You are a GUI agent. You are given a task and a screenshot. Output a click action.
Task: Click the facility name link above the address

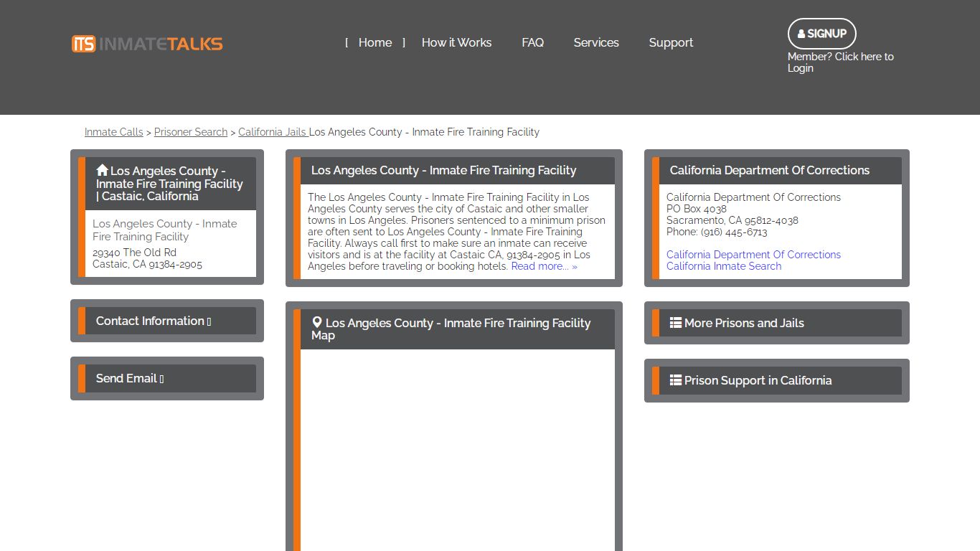point(165,230)
